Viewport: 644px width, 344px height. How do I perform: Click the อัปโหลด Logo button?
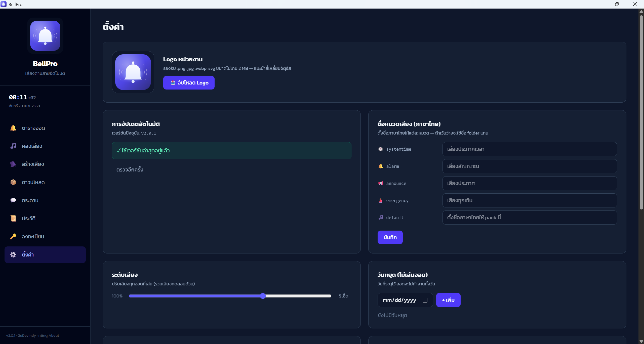click(189, 83)
